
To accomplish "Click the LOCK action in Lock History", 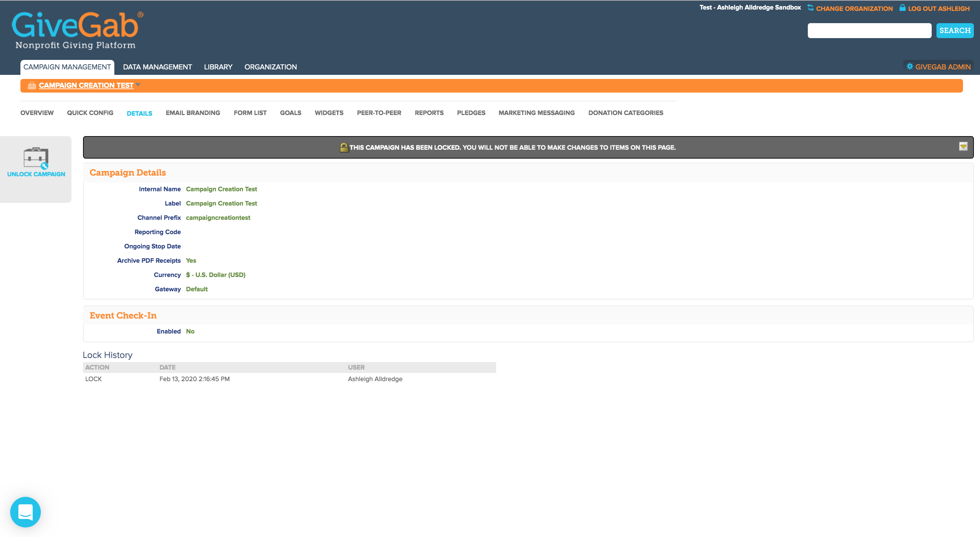I will 93,379.
